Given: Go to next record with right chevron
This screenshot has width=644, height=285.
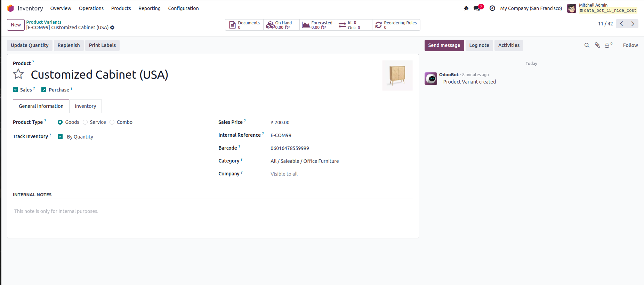Looking at the screenshot, I should click(633, 24).
